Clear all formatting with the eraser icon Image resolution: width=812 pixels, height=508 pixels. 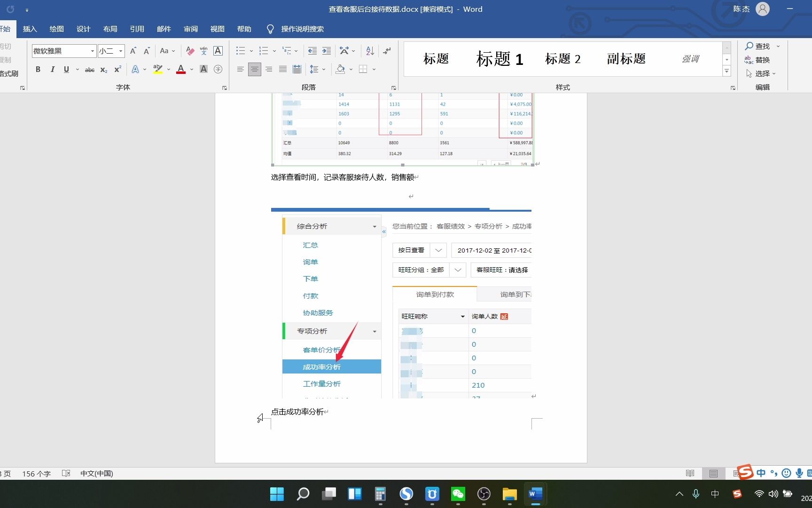(x=190, y=51)
